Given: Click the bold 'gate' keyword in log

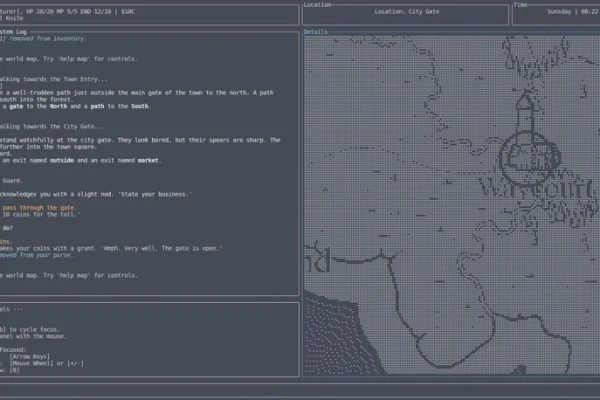Looking at the screenshot, I should tap(18, 108).
